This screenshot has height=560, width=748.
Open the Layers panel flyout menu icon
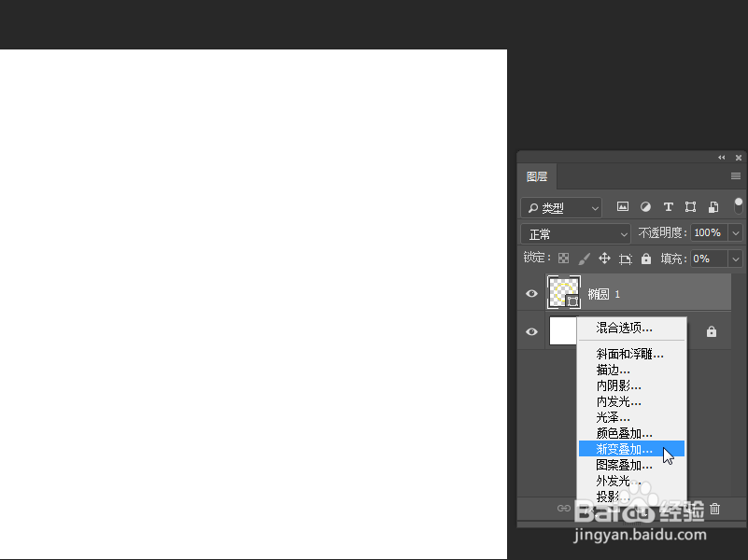tap(736, 176)
